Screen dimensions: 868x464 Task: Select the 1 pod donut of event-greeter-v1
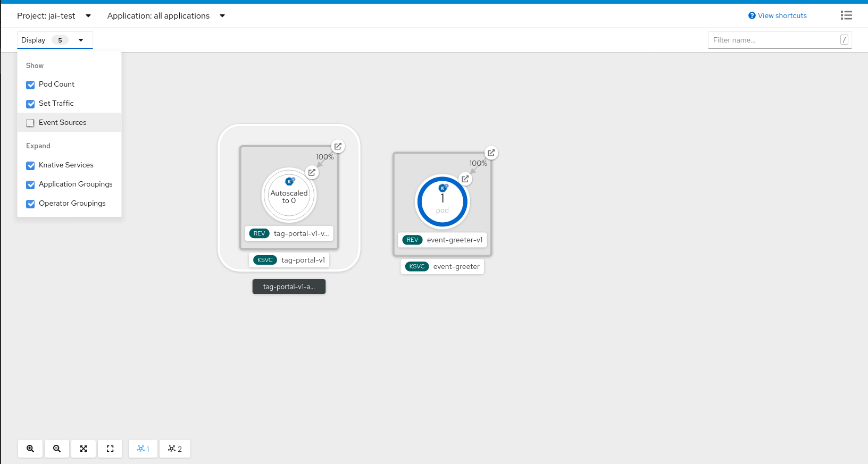442,202
